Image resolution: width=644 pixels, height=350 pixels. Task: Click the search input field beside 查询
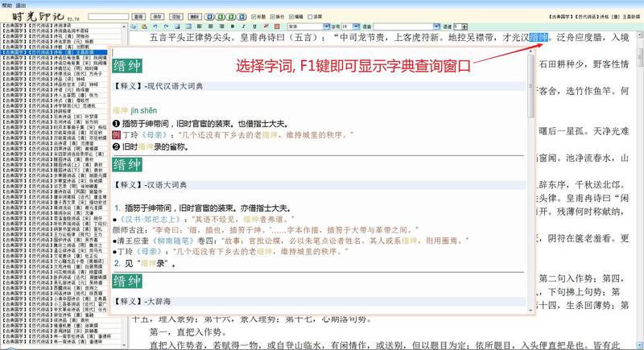tap(109, 17)
